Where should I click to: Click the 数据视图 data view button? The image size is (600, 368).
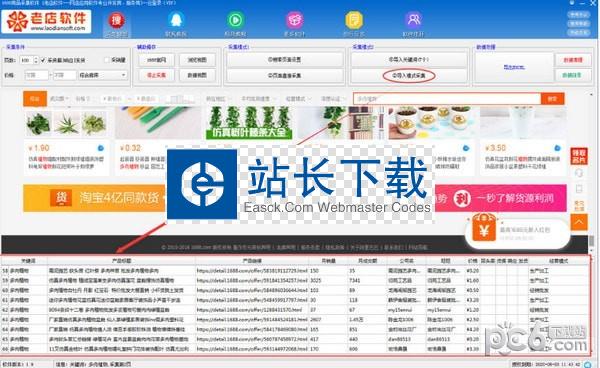click(197, 75)
